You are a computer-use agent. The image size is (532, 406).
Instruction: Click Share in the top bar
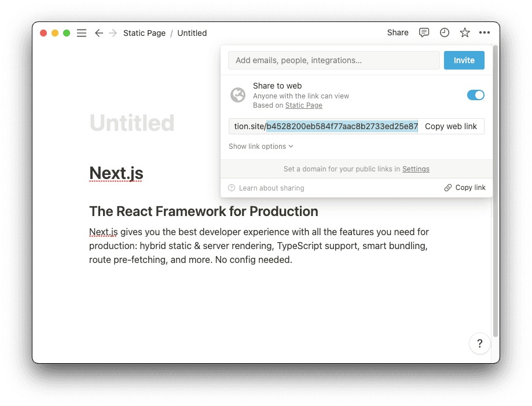398,33
